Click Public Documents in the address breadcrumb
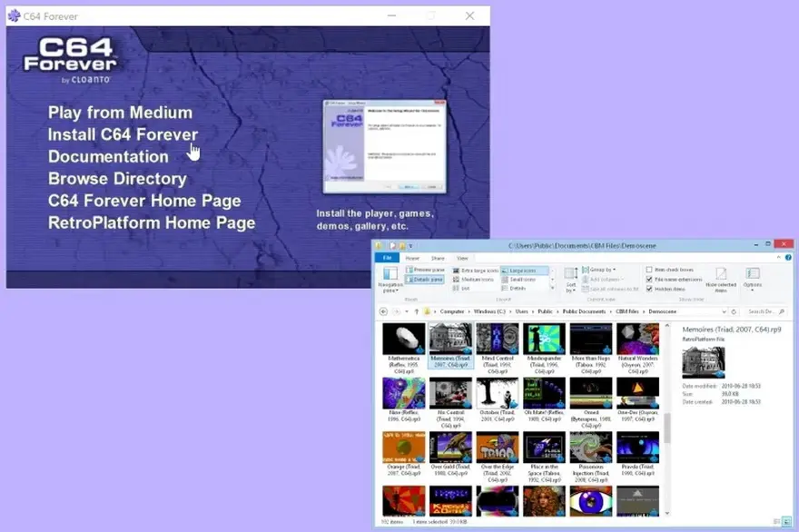Screen dimensions: 799x532 [x=584, y=311]
